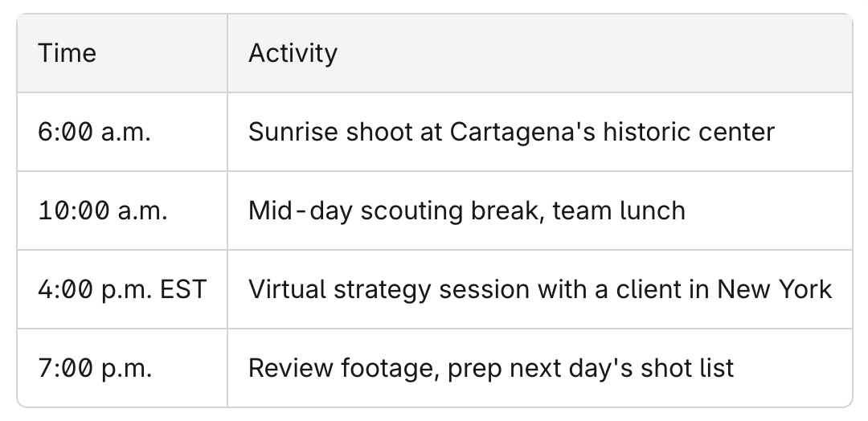The height and width of the screenshot is (421, 868).
Task: Click the Review footage activity cell
Action: click(540, 368)
